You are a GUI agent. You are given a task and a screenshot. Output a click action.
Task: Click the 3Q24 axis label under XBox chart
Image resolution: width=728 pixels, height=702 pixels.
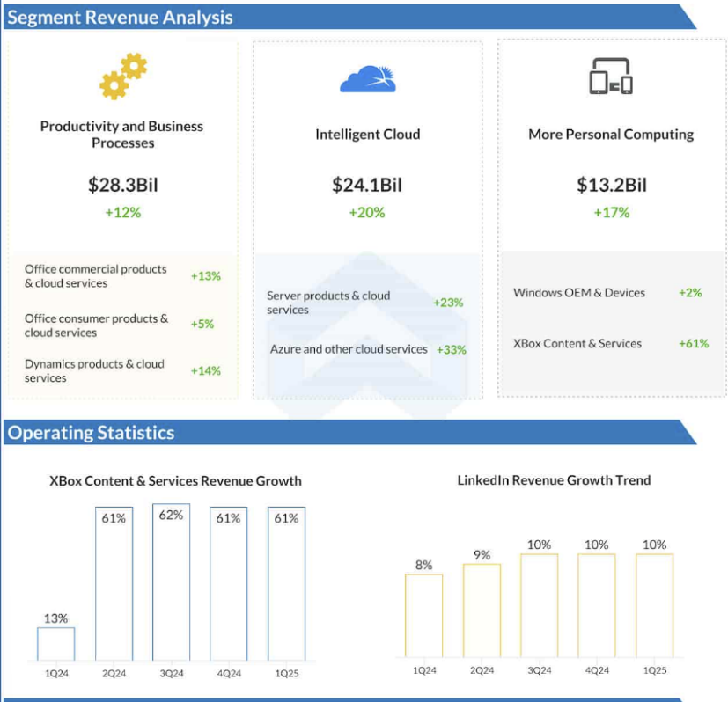coord(172,674)
